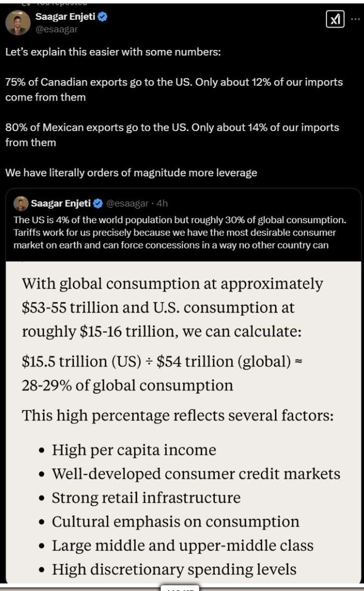364x591 pixels.
Task: Click the small avatar in the quoted post
Action: (21, 203)
